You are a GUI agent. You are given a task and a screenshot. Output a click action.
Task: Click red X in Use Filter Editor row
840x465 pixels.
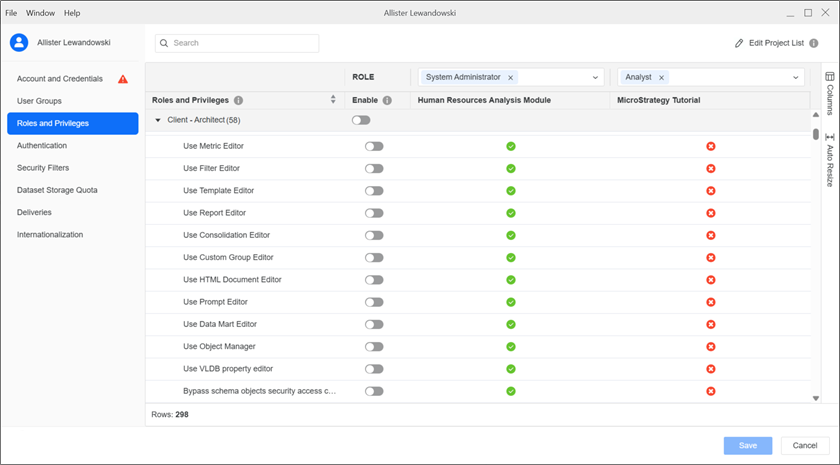point(711,168)
